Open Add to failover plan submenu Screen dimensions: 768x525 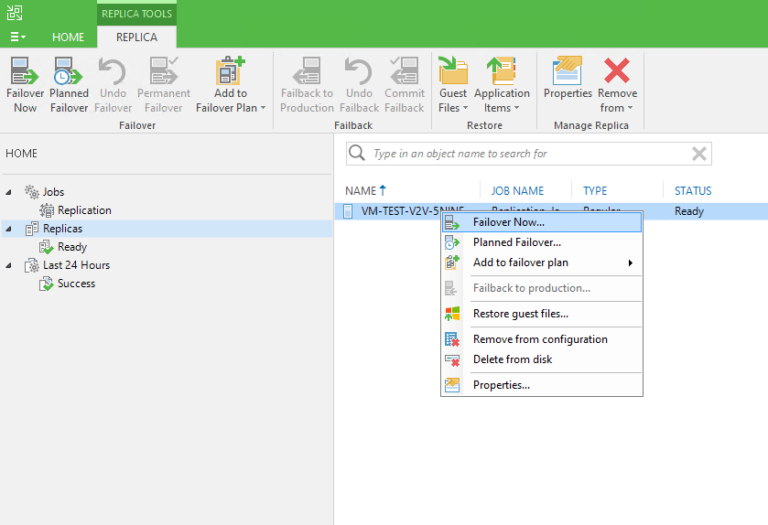(541, 262)
